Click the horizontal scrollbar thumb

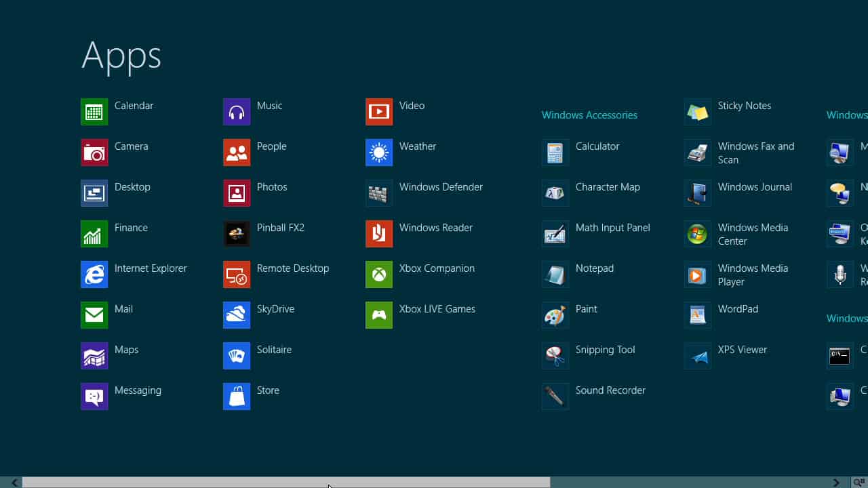[286, 483]
